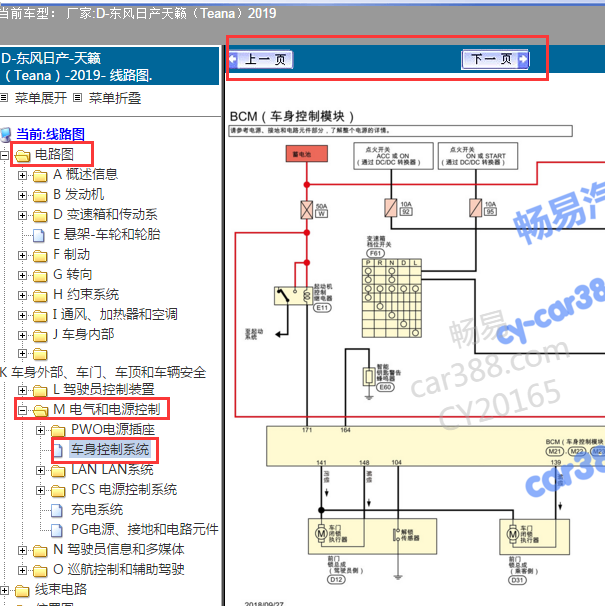This screenshot has height=606, width=605.
Task: Click the E 悬架 document page icon
Action: click(x=39, y=235)
